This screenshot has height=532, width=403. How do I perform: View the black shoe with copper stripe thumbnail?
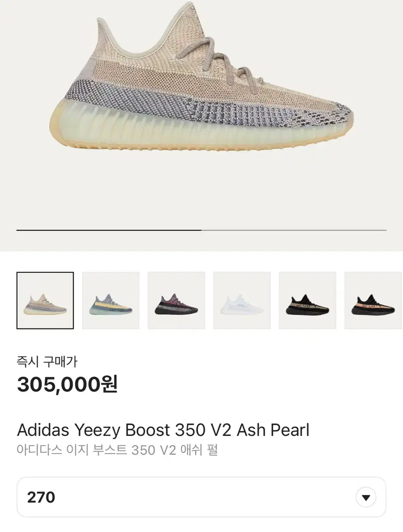click(x=373, y=300)
